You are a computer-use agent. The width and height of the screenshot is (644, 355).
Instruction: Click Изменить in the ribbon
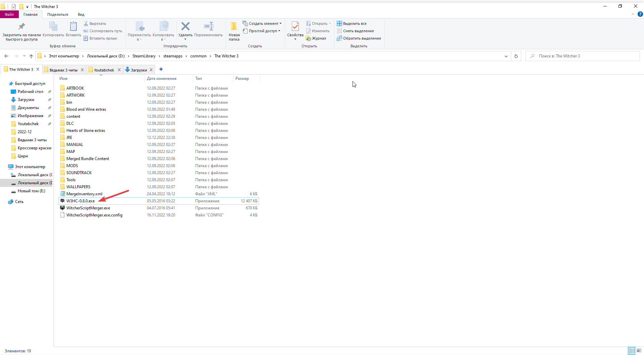(x=318, y=31)
